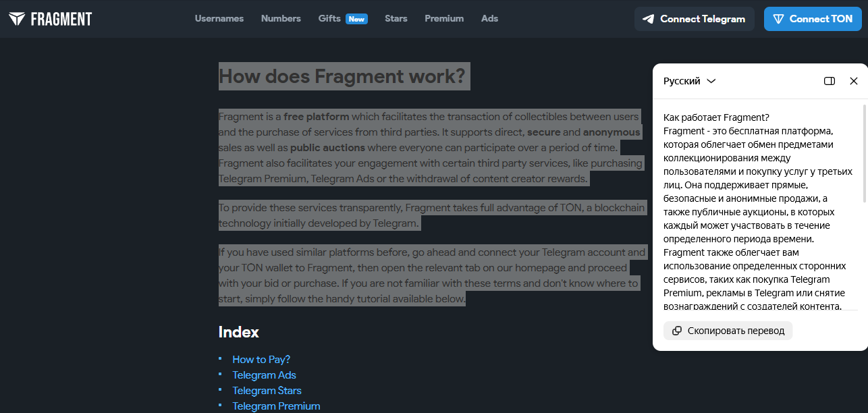
Task: Follow the Telegram Stars index link
Action: pos(267,391)
